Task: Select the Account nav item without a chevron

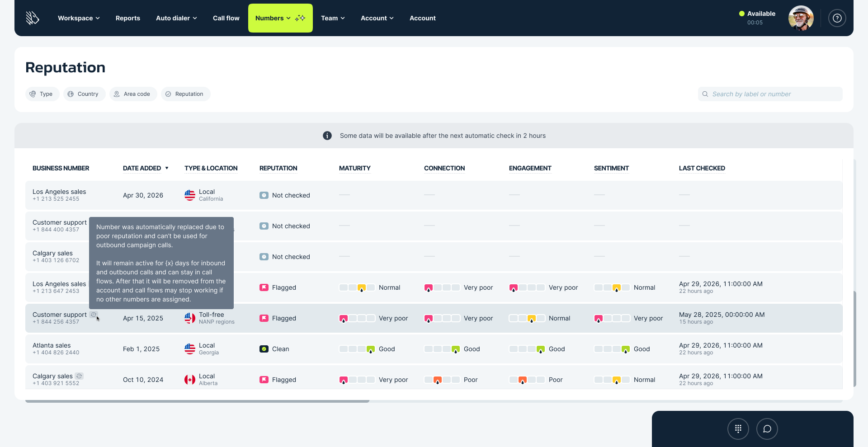Action: (x=423, y=18)
